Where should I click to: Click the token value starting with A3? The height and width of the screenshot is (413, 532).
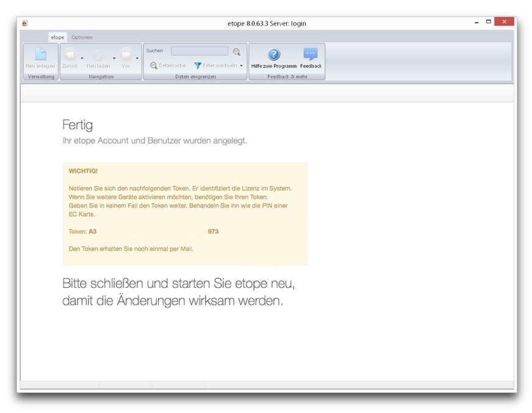point(93,231)
